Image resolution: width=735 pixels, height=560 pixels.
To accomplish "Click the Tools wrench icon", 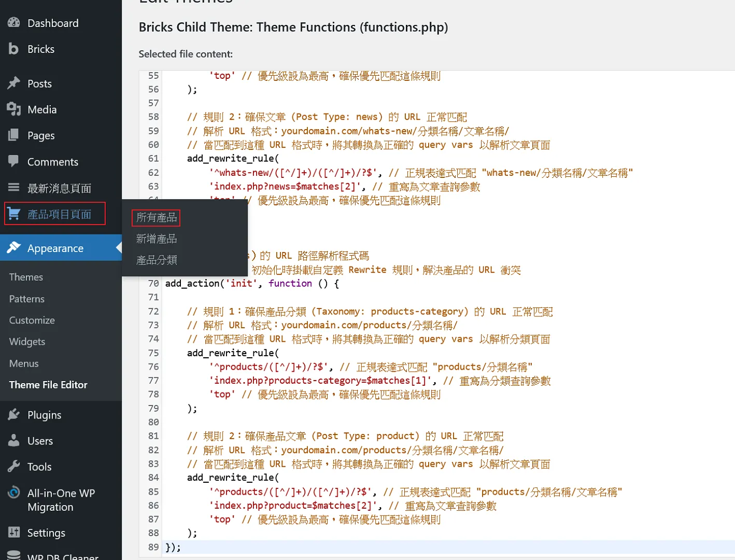I will click(x=14, y=467).
